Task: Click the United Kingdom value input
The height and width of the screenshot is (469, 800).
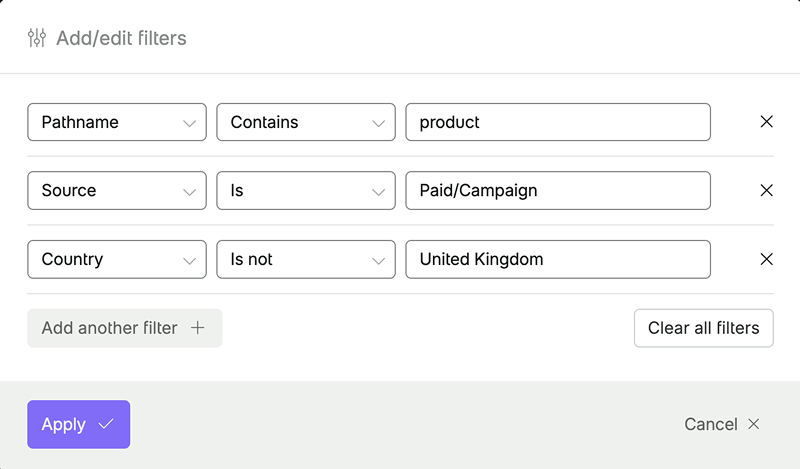Action: [x=558, y=259]
